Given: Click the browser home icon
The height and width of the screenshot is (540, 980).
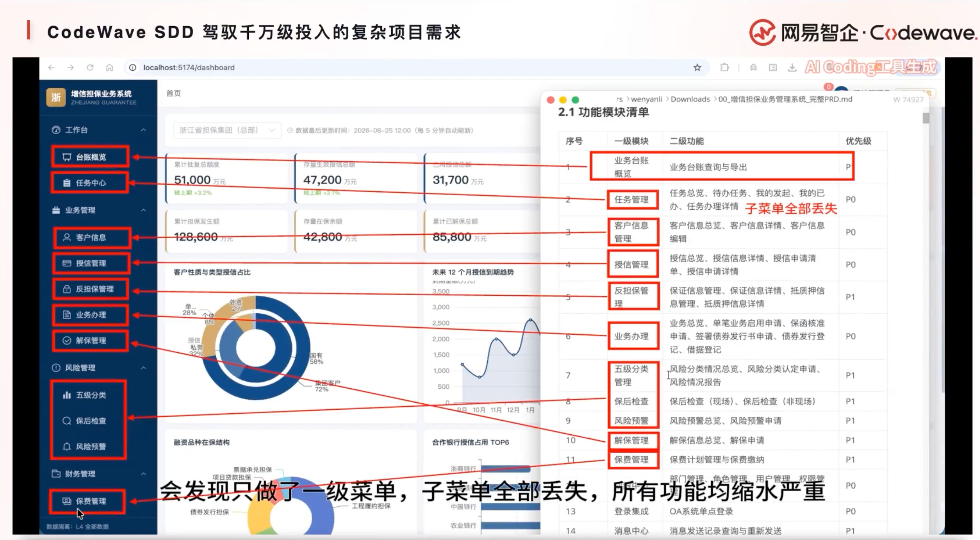Looking at the screenshot, I should [110, 67].
